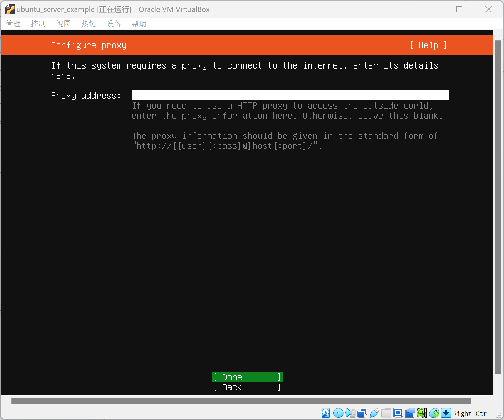Screen dimensions: 504x420
Task: Open the network adapter status icon
Action: pyautogui.click(x=362, y=413)
